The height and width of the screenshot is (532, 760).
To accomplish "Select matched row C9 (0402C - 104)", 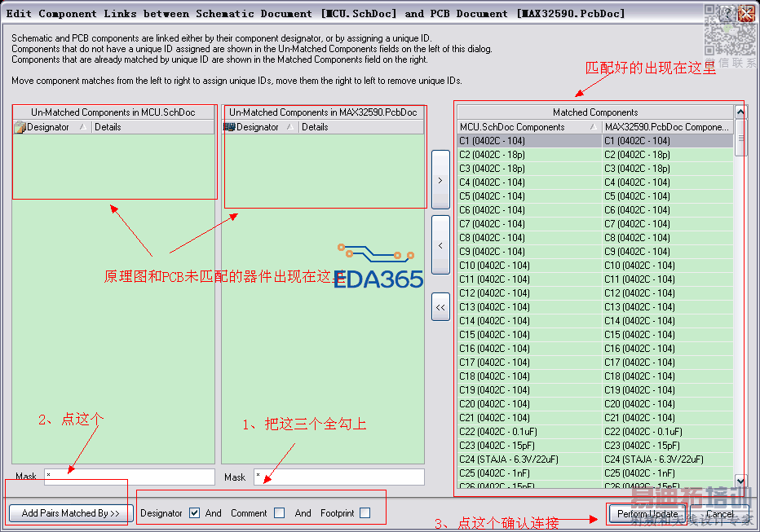I will point(595,252).
